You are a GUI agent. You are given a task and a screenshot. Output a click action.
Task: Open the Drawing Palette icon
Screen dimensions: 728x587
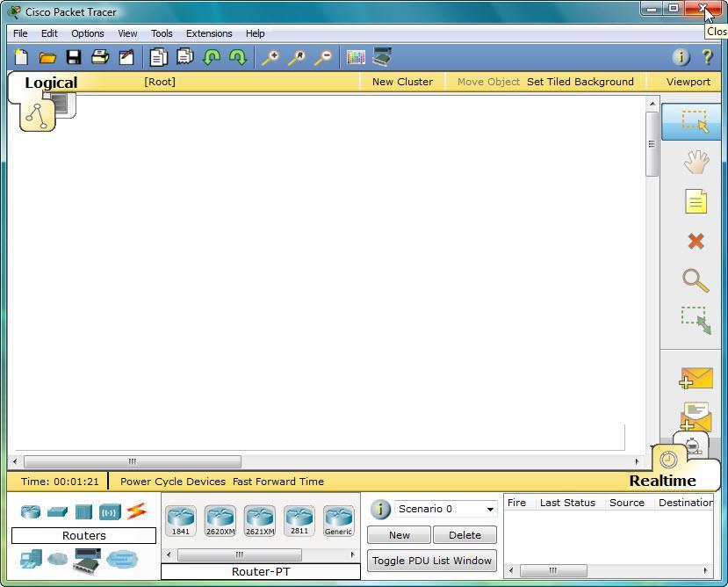[356, 58]
